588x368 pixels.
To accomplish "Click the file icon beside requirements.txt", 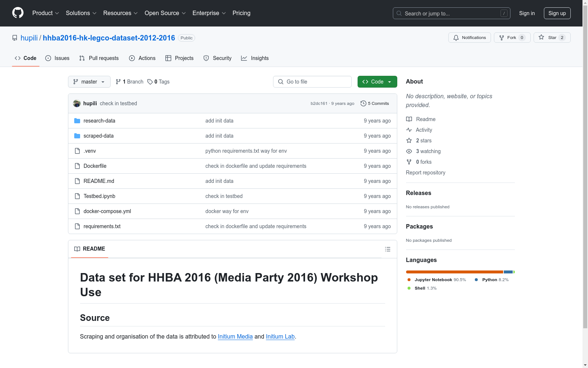I will [x=77, y=226].
